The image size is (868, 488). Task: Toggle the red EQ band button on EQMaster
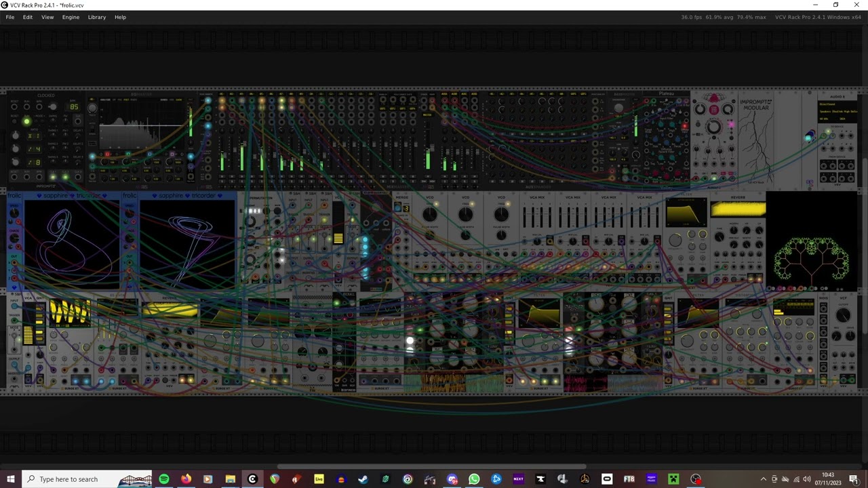[x=107, y=155]
